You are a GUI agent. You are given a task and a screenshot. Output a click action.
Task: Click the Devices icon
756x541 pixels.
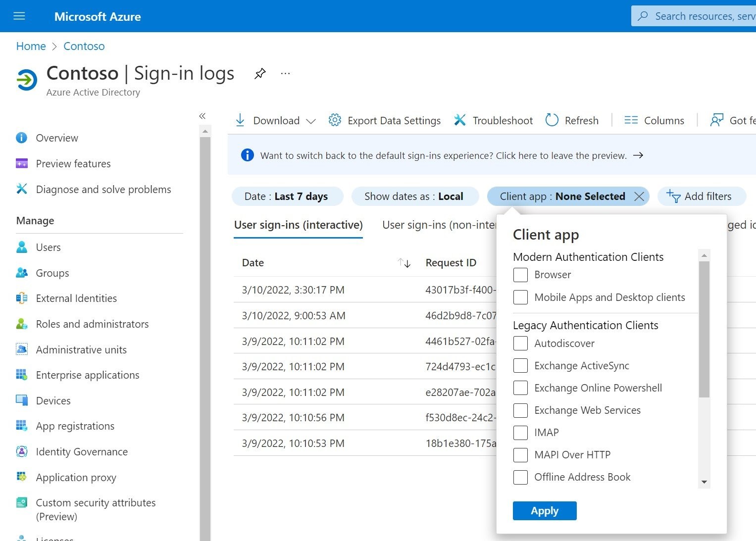pos(22,400)
